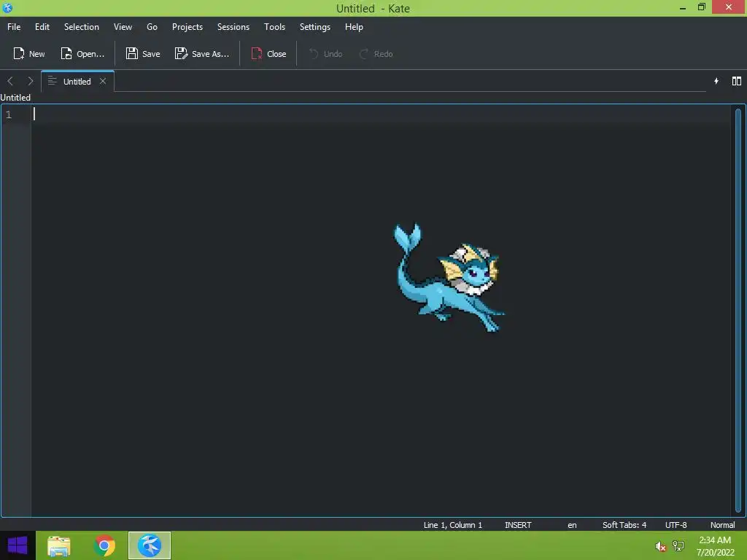The height and width of the screenshot is (560, 747).
Task: Open Quick Open lightning icon
Action: point(716,81)
